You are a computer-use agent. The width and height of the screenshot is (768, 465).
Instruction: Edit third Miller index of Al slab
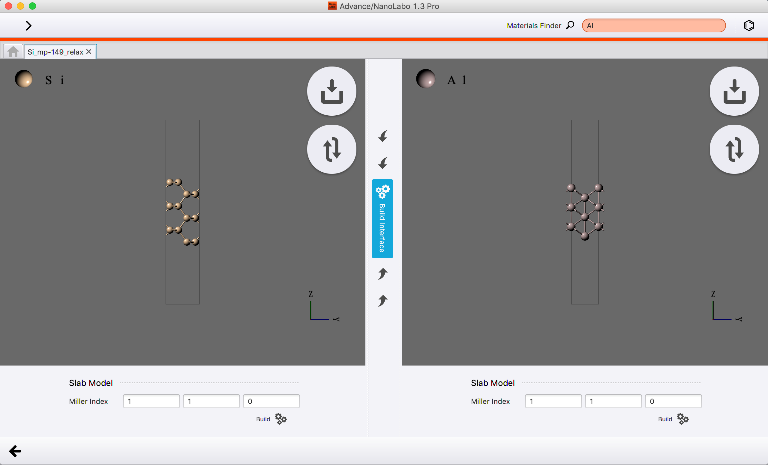click(x=673, y=401)
